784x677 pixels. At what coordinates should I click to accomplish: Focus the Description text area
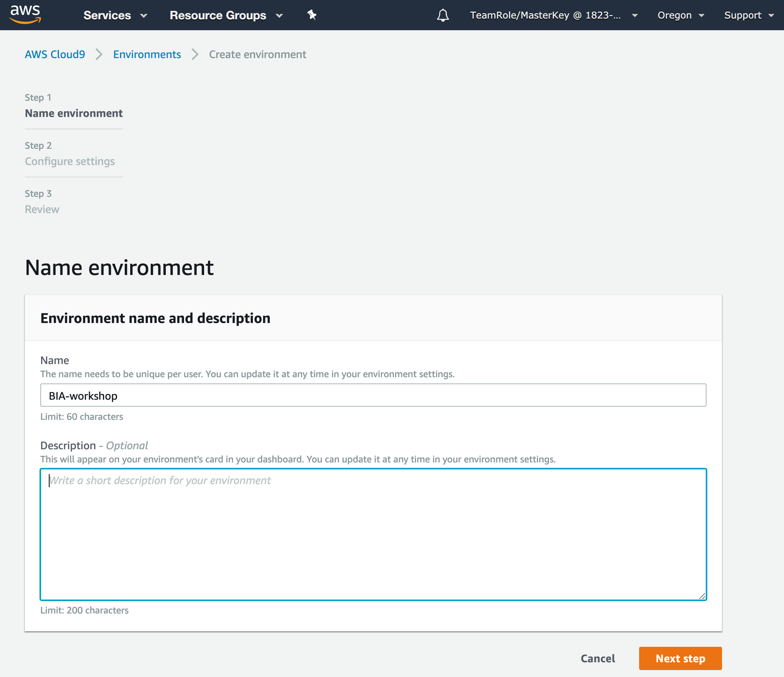pyautogui.click(x=373, y=534)
